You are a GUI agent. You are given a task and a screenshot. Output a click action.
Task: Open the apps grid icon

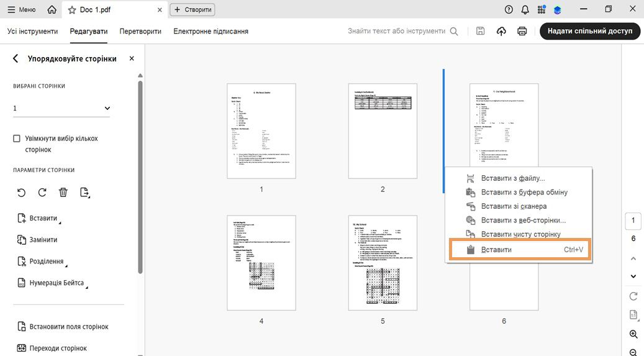tap(542, 9)
